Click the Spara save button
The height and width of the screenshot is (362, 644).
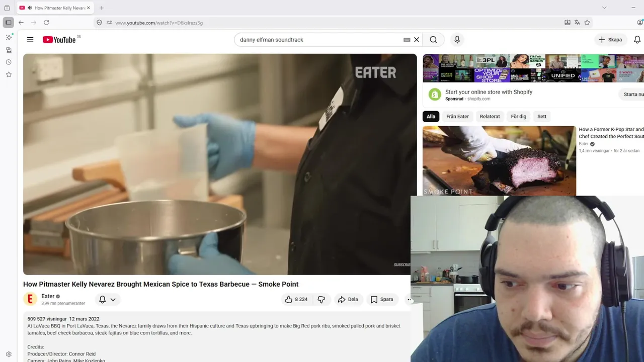[382, 300]
